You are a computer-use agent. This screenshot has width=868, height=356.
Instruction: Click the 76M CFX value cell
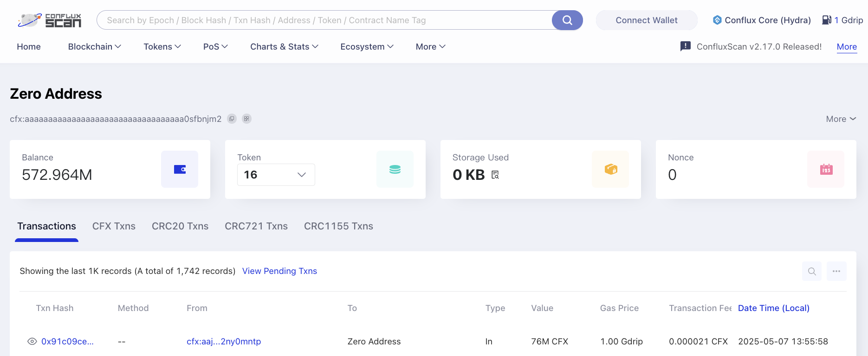tap(550, 342)
